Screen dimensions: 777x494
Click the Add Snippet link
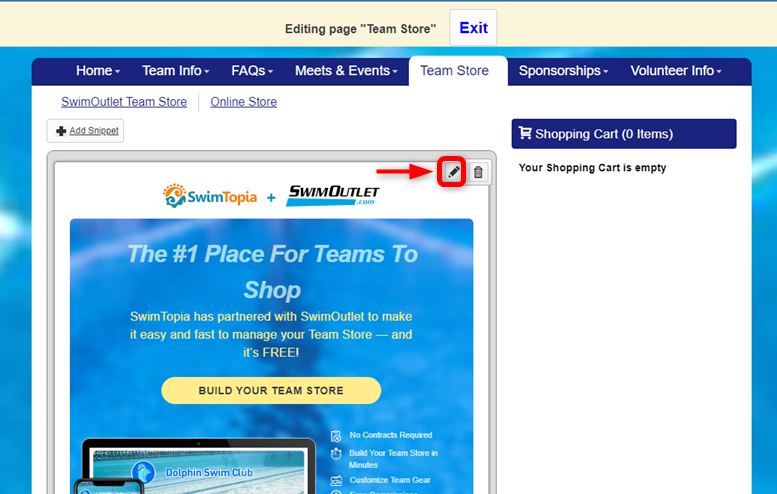point(94,131)
